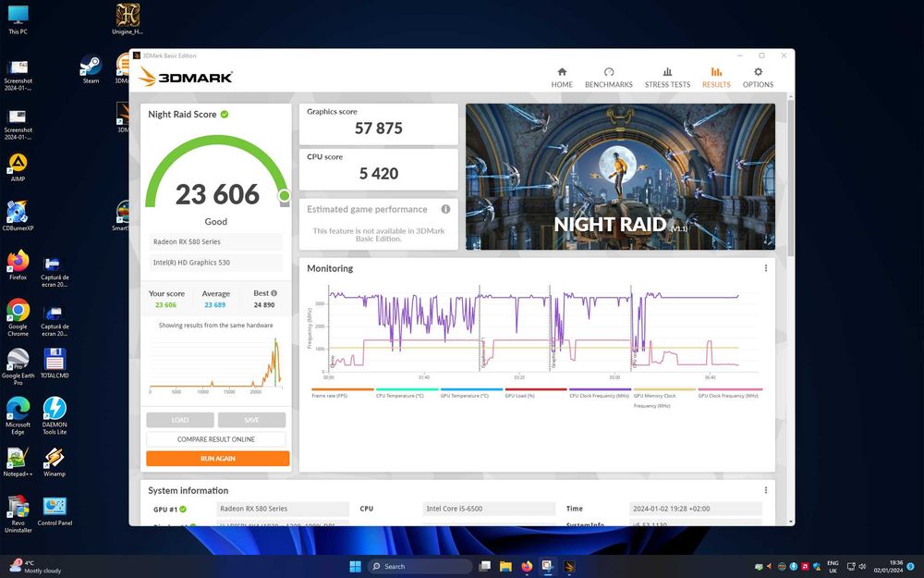This screenshot has width=924, height=578.
Task: Open the AIMP desktop shortcut
Action: pos(18,167)
